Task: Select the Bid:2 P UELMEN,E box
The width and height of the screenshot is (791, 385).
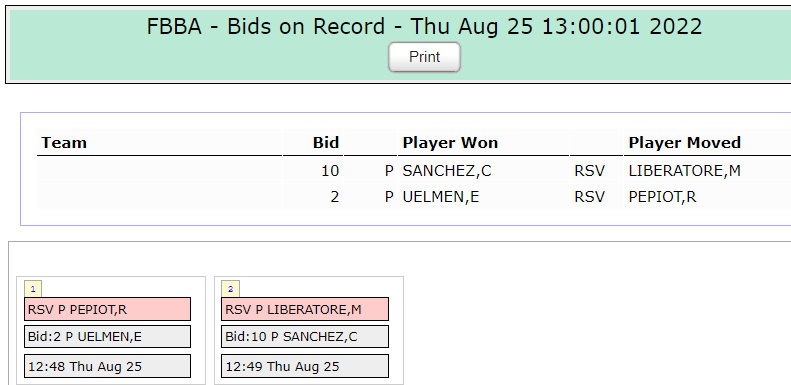Action: pyautogui.click(x=107, y=337)
